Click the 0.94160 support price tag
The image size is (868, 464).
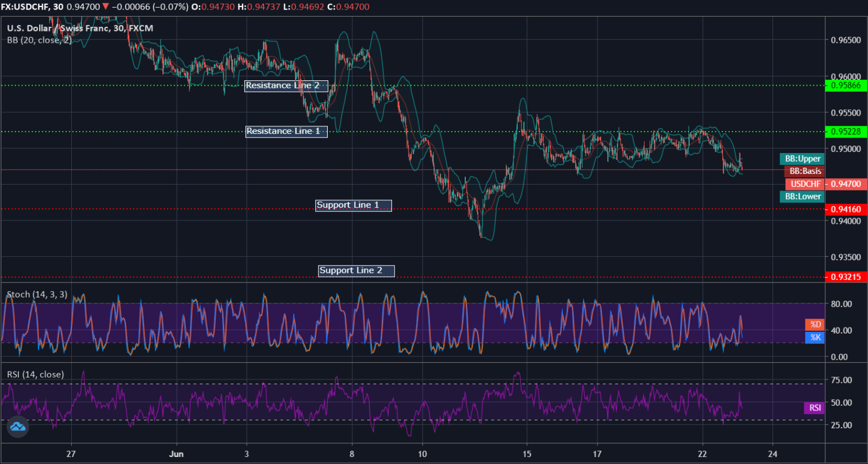[x=846, y=209]
